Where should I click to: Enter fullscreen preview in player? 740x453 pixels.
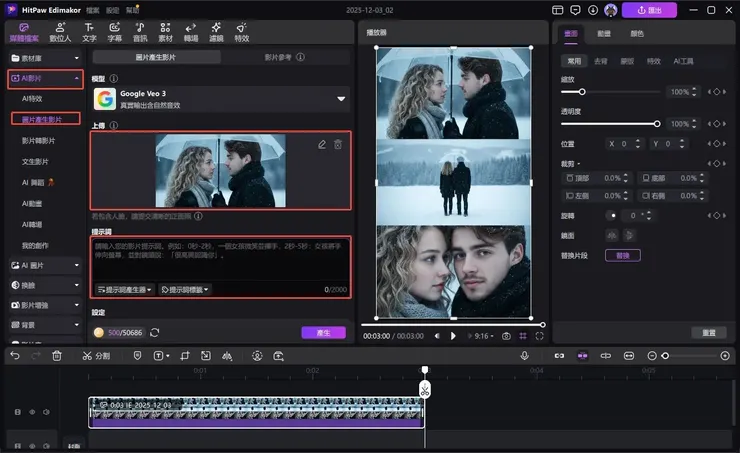point(539,336)
